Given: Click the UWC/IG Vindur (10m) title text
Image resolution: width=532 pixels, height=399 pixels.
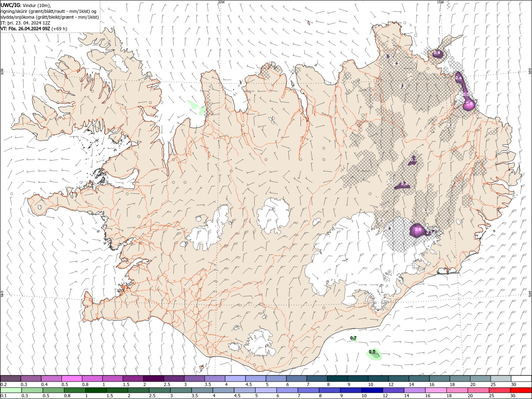Looking at the screenshot, I should coord(26,5).
